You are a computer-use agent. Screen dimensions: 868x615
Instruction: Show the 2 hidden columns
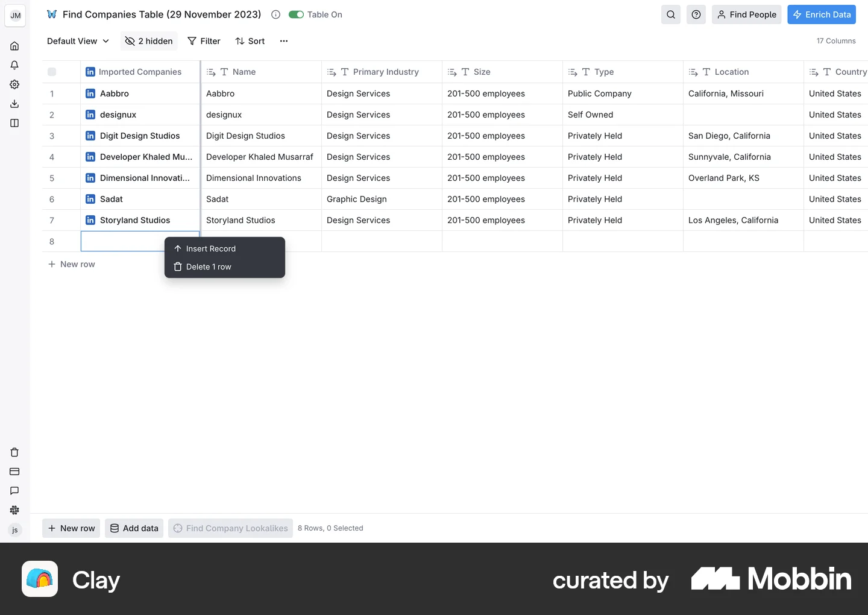pyautogui.click(x=149, y=41)
